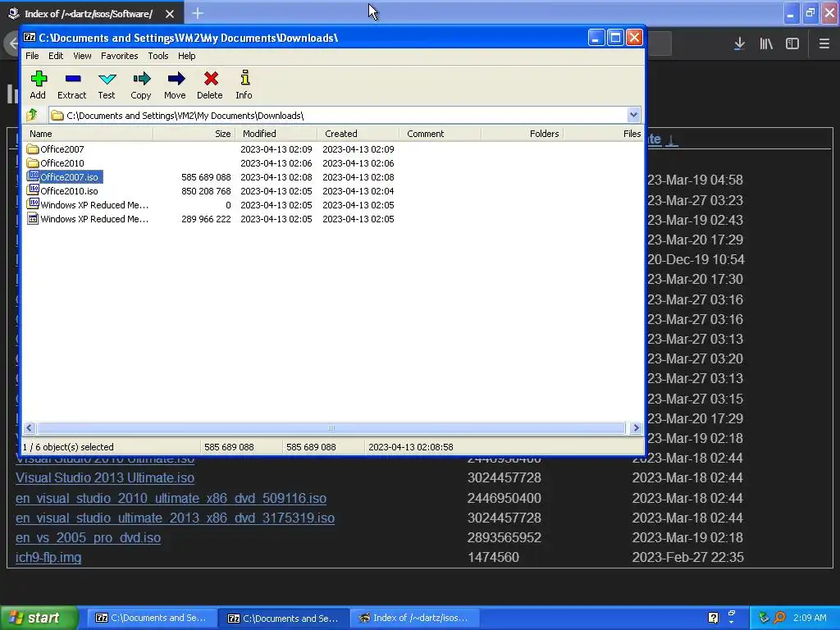Switch to Firefox Index taskbar button

(x=414, y=618)
